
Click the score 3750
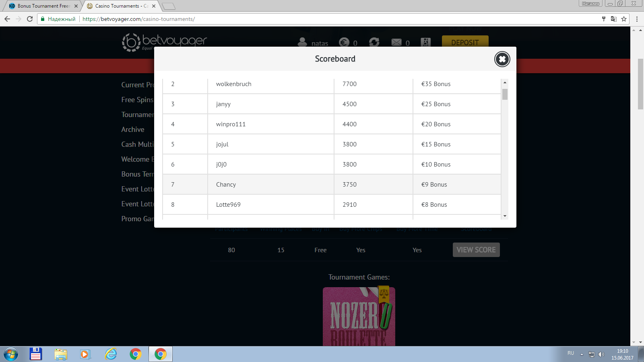(349, 185)
